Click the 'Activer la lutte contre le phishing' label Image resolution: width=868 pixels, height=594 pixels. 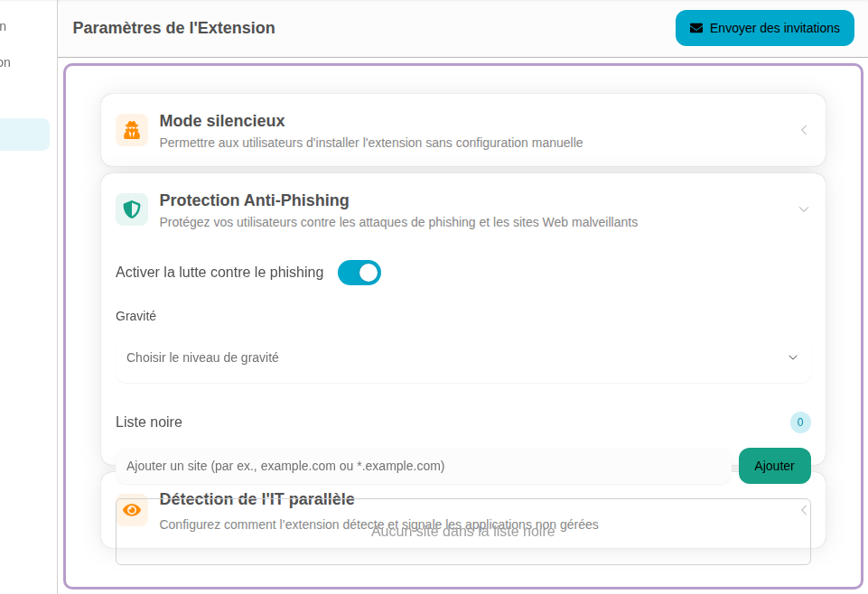click(219, 273)
